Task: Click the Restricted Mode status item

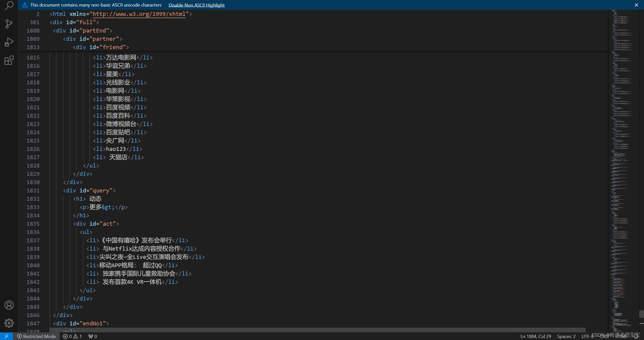Action: (36, 336)
